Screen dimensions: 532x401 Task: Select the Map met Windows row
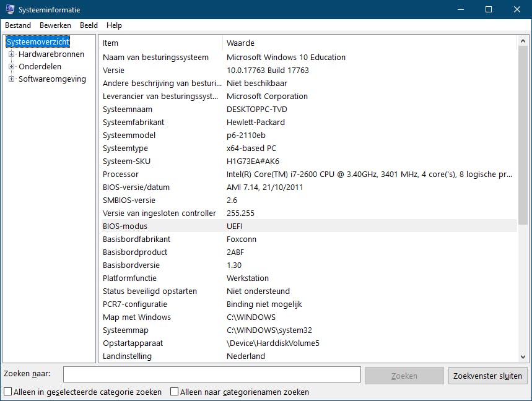[309, 317]
